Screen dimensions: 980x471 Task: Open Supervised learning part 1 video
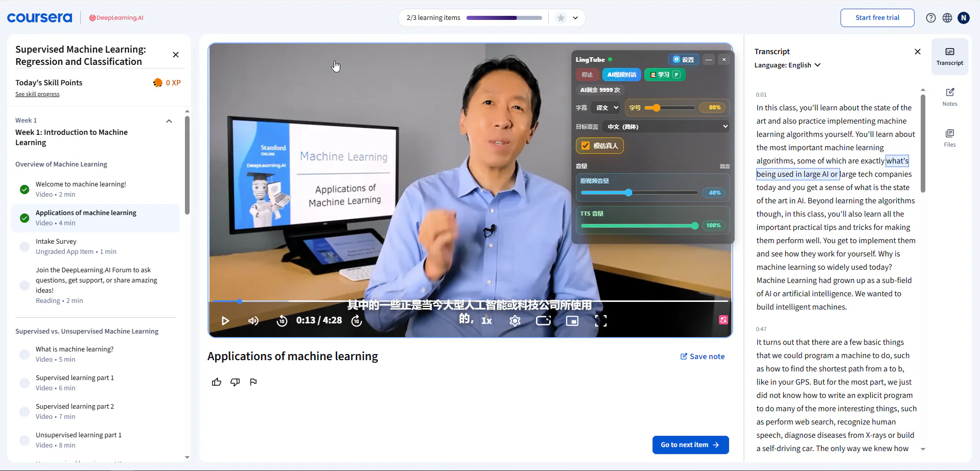click(x=95, y=383)
